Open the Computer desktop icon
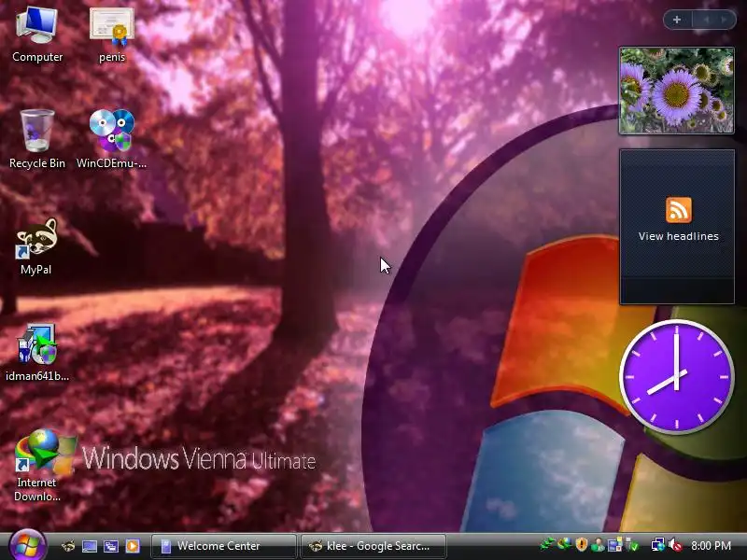Screen dimensions: 747x560 [37, 35]
